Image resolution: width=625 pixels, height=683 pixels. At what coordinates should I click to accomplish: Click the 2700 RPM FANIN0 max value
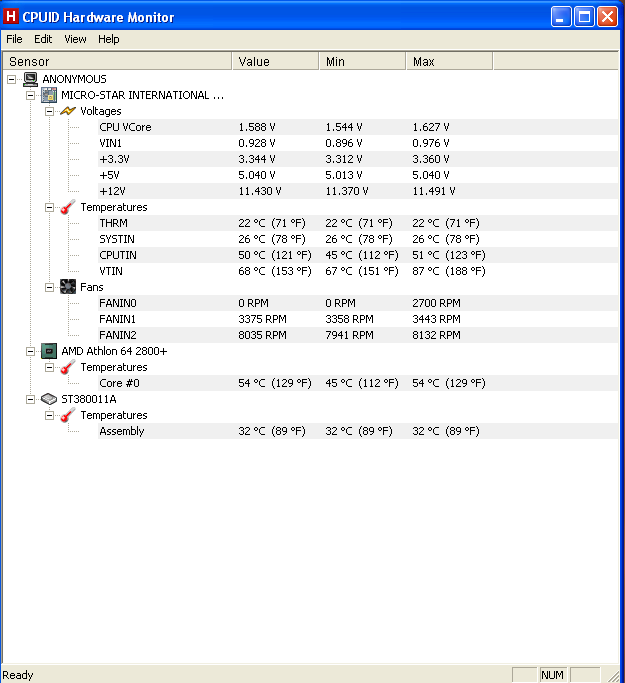(436, 303)
